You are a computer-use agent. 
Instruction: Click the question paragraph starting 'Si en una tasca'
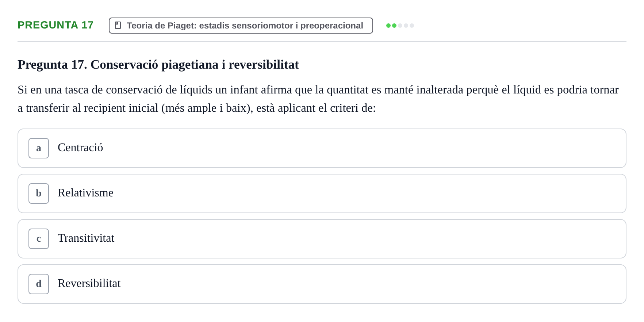(318, 99)
